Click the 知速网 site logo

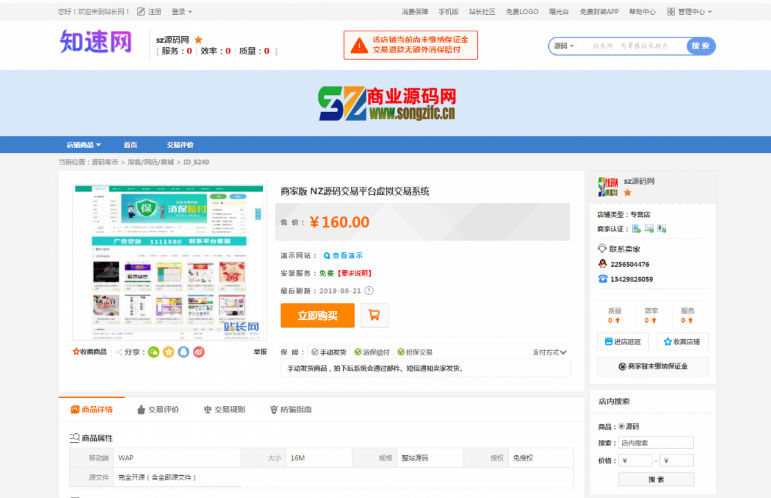click(96, 41)
